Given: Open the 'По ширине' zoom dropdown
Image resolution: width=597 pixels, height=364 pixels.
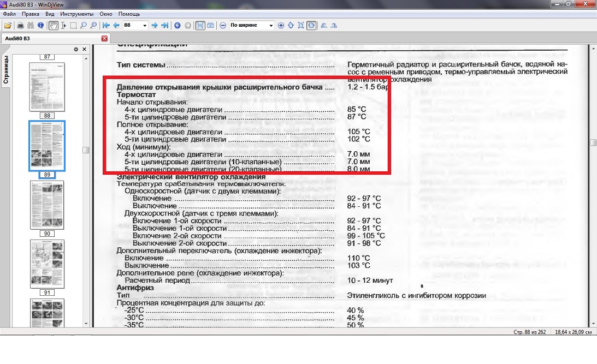Looking at the screenshot, I should [x=270, y=26].
